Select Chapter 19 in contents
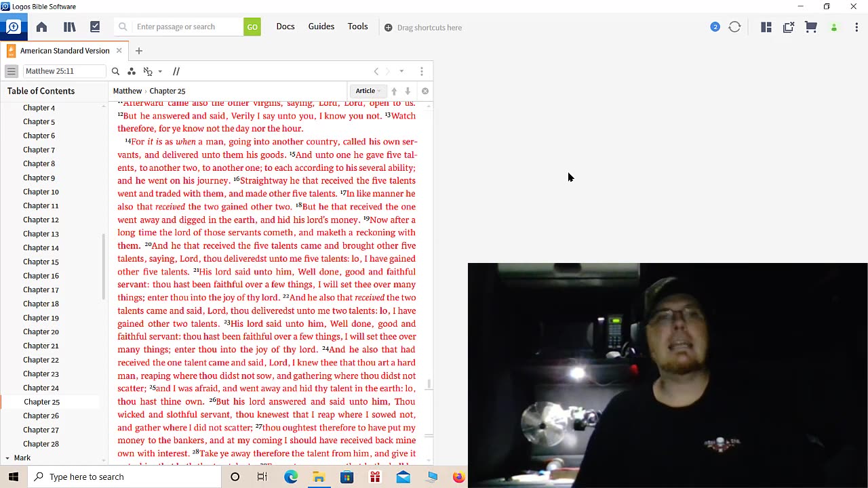Viewport: 868px width, 488px height. click(41, 318)
